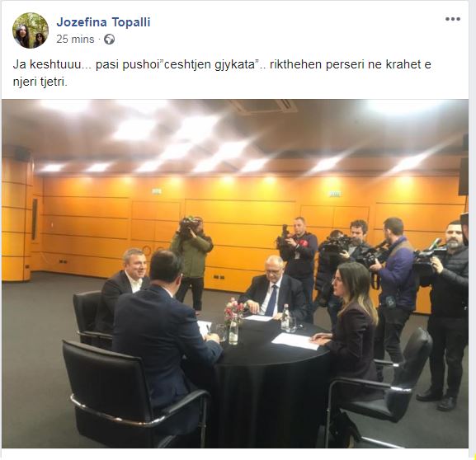The width and height of the screenshot is (476, 460).
Task: Open the post via the "25 mins" timestamp
Action: coord(75,39)
